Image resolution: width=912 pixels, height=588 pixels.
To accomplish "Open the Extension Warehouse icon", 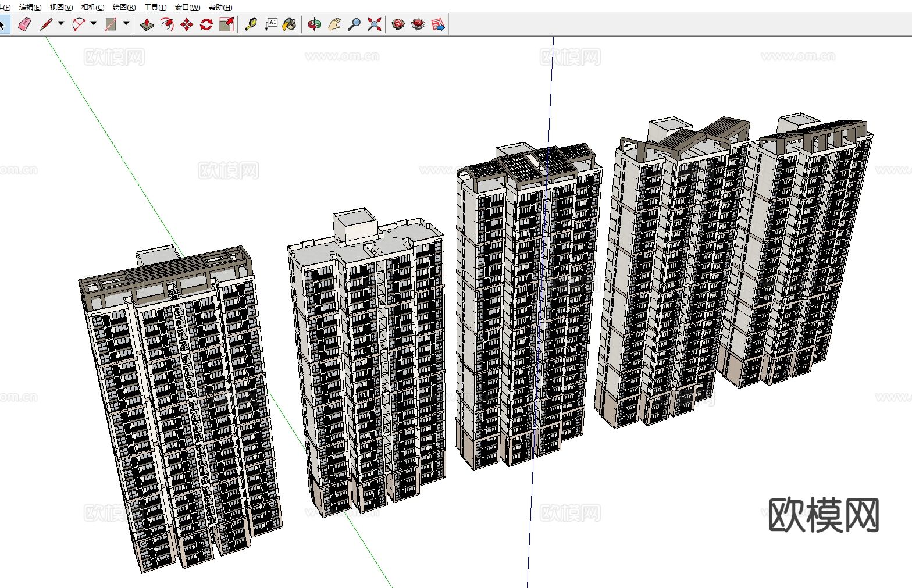I will 418,24.
